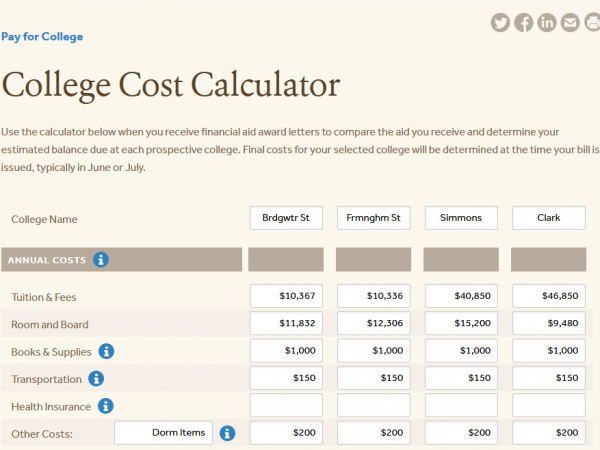The image size is (600, 450).
Task: Click Health Insurance field under Brdgwtr St
Action: pos(286,406)
